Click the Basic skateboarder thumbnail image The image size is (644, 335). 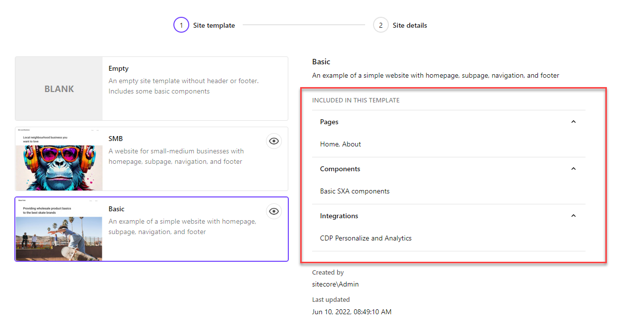click(x=59, y=229)
